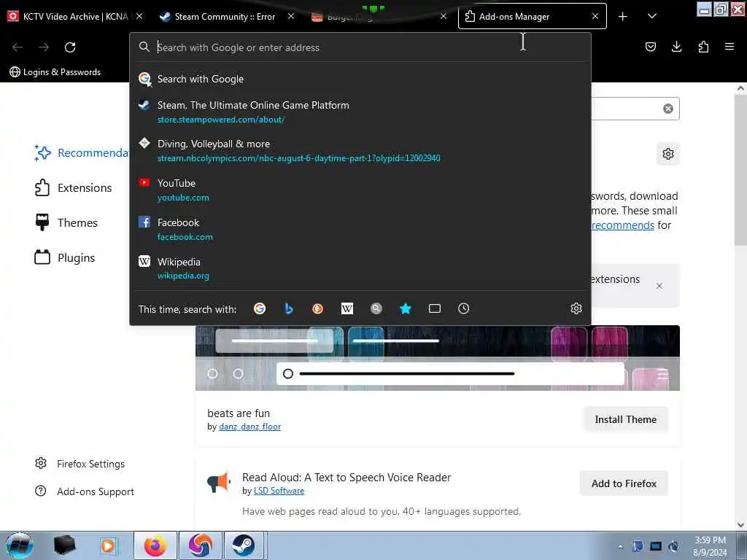Choose Diving, Volleyball & more suggestion
Screen dimensions: 747x560
click(360, 150)
